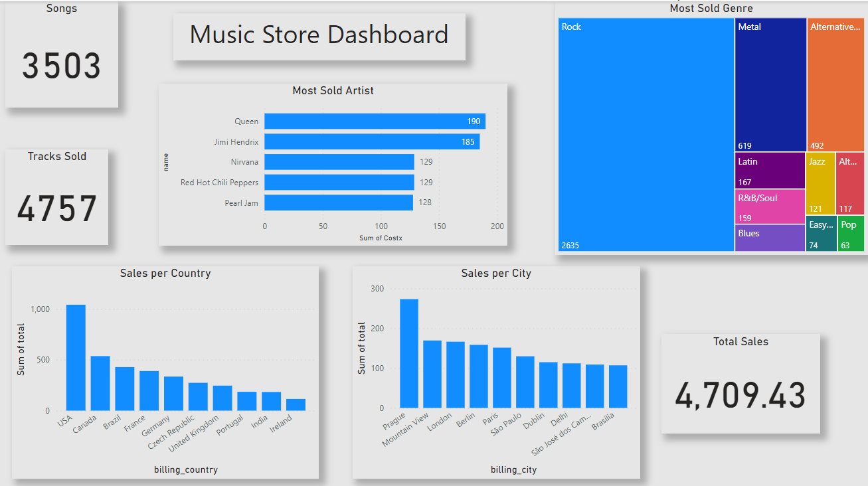Click the Tracks Sold card

click(57, 198)
